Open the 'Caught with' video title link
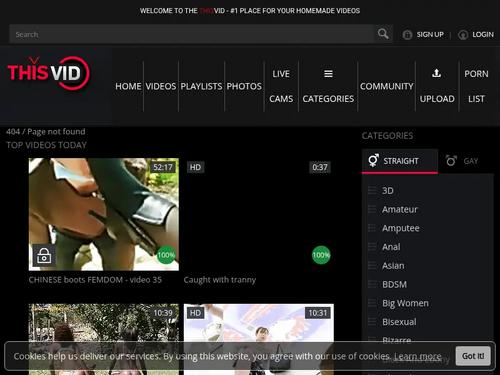Image resolution: width=500 pixels, height=375 pixels. 220,280
